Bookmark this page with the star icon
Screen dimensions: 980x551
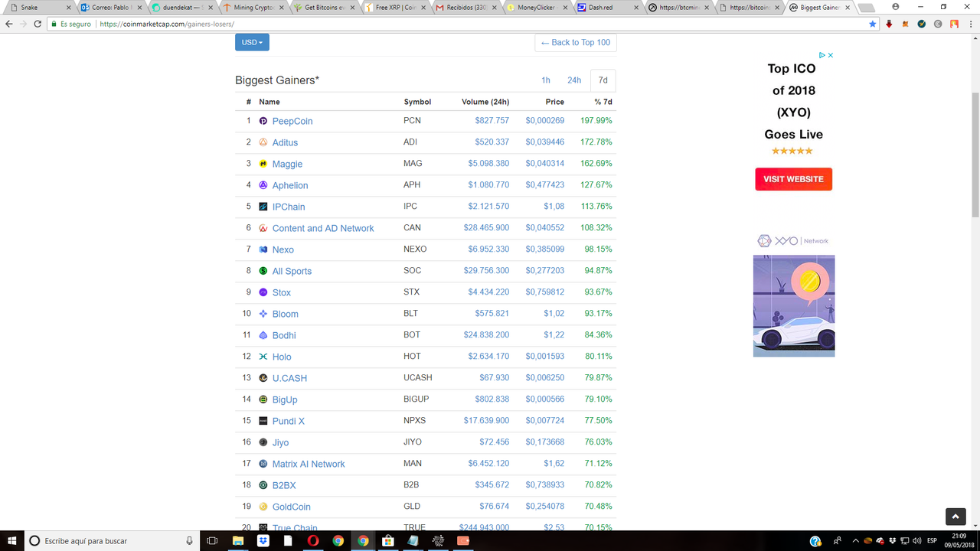[873, 24]
